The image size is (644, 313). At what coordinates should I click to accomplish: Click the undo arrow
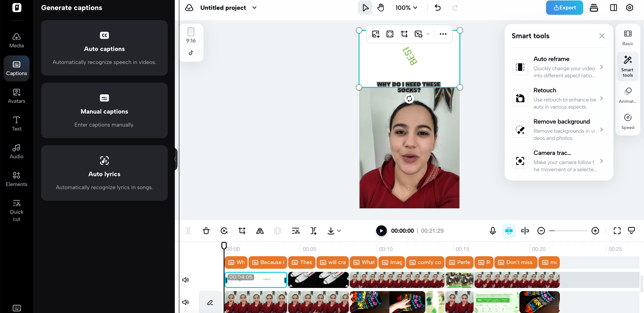click(438, 8)
